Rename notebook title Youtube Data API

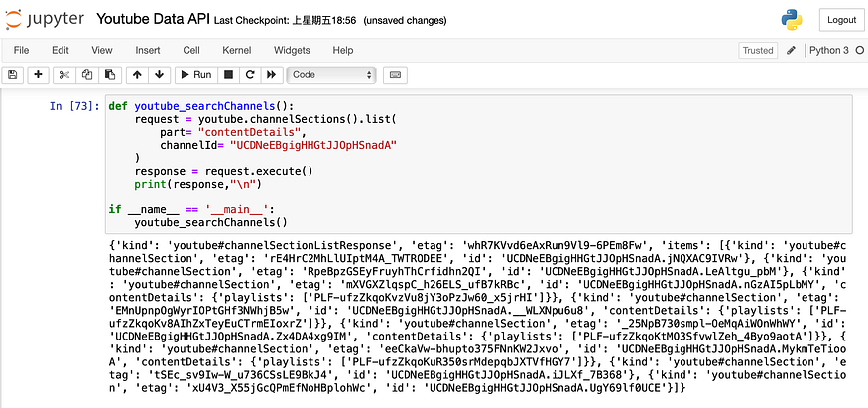tap(153, 20)
